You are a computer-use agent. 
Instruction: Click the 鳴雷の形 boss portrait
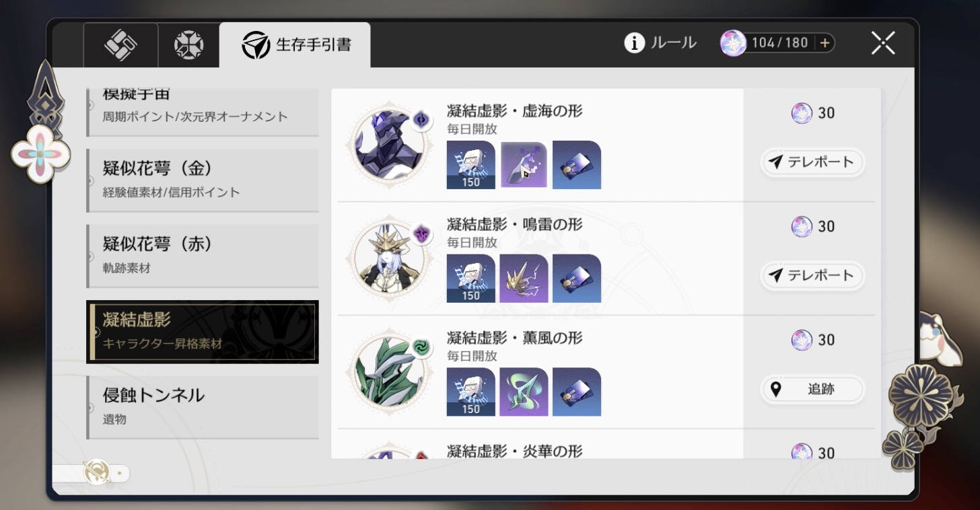(x=384, y=257)
